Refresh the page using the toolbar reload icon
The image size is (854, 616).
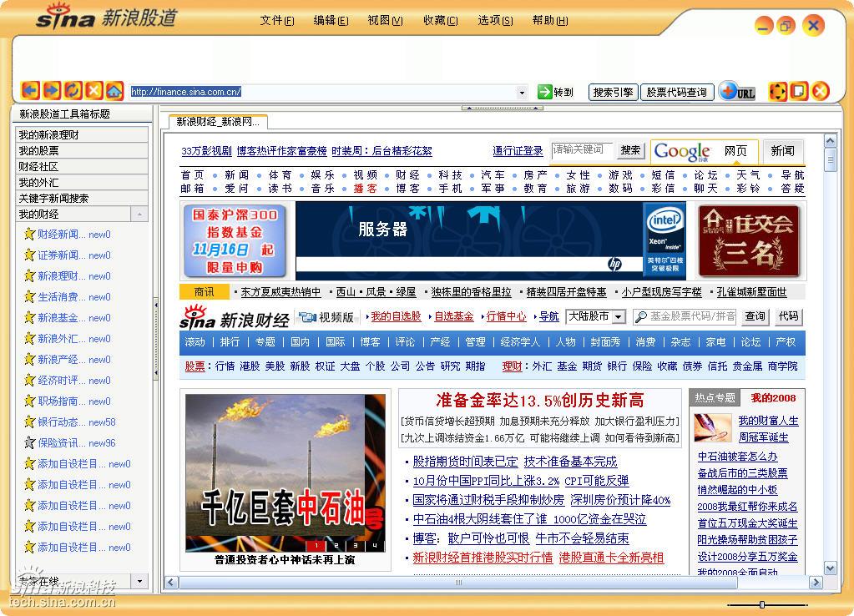(73, 90)
